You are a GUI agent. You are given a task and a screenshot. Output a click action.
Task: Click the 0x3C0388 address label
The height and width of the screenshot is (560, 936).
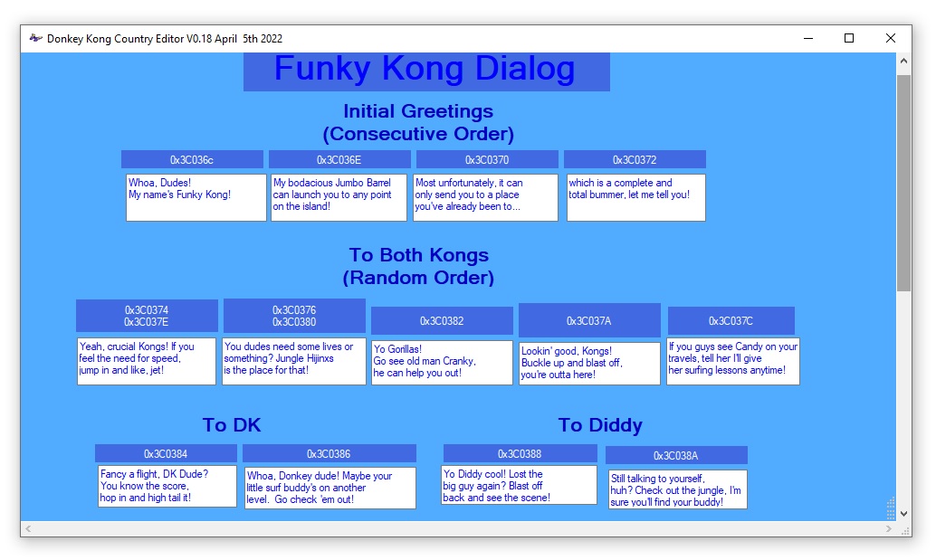(x=520, y=453)
